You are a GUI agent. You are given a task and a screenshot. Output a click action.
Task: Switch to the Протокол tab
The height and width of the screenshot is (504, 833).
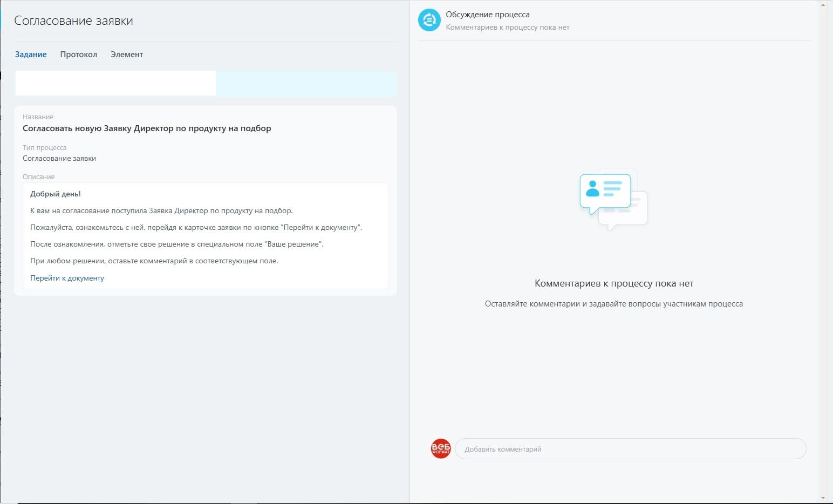click(79, 55)
